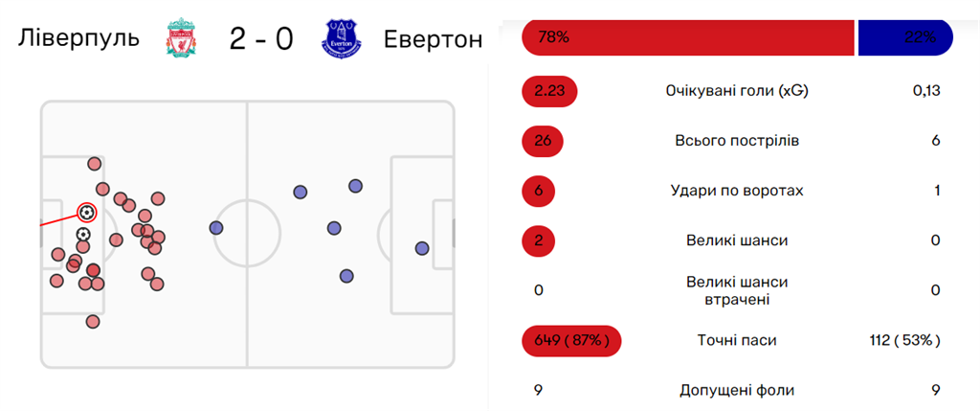The image size is (980, 411).
Task: Select the topmost Liverpool shot dot
Action: click(94, 164)
